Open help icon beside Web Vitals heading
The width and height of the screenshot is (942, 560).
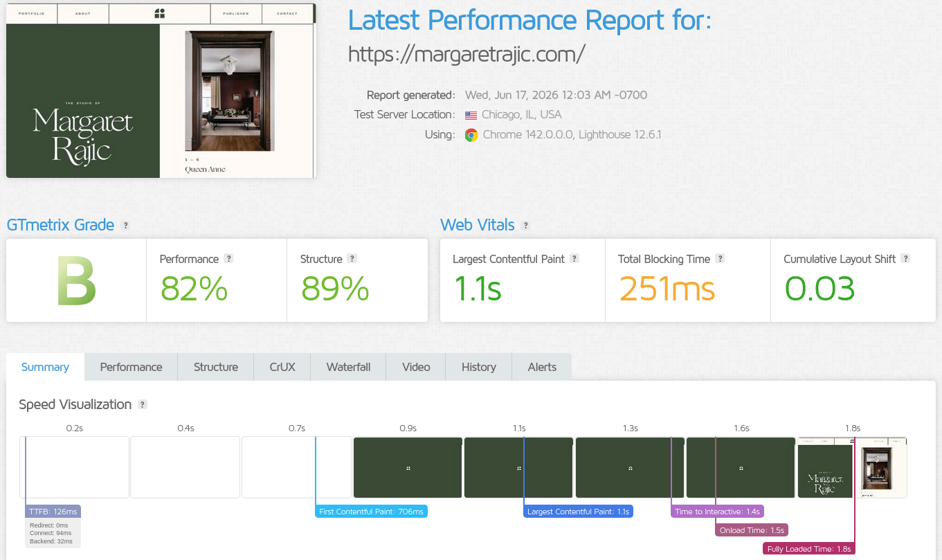pyautogui.click(x=525, y=226)
